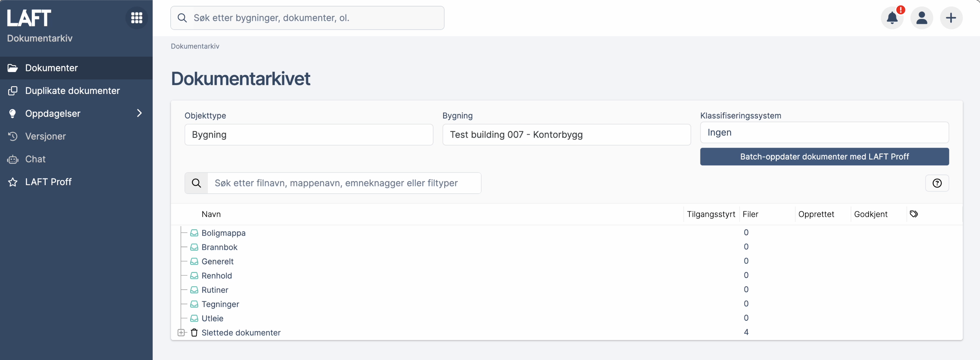This screenshot has height=360, width=980.
Task: Click the search magnifier in document filter
Action: (x=196, y=183)
